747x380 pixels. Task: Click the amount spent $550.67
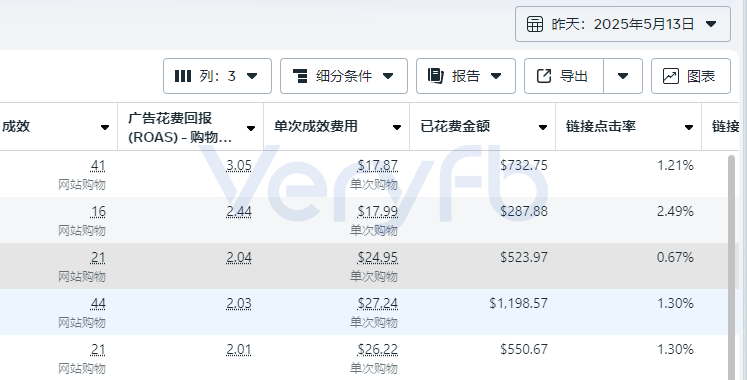(x=524, y=349)
